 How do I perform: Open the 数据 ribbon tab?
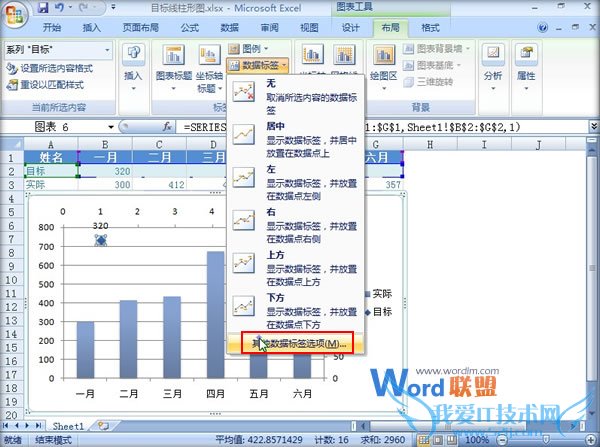(230, 28)
